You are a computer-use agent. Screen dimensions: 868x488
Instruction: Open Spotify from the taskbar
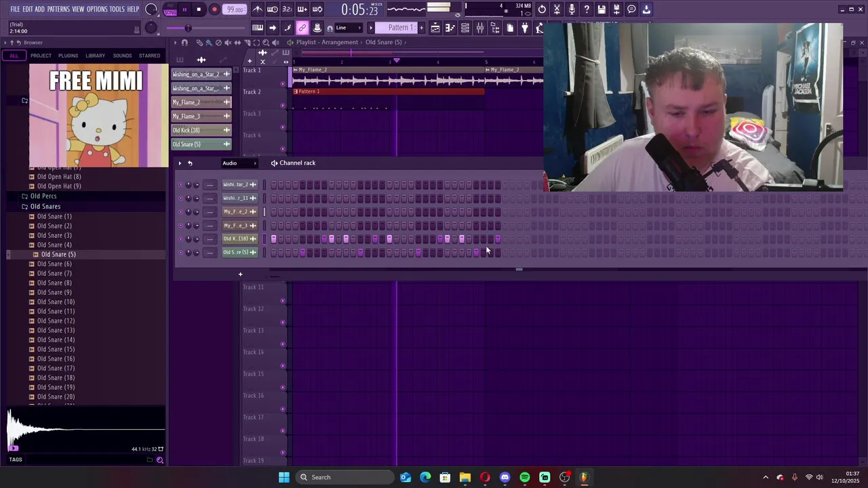(x=525, y=477)
